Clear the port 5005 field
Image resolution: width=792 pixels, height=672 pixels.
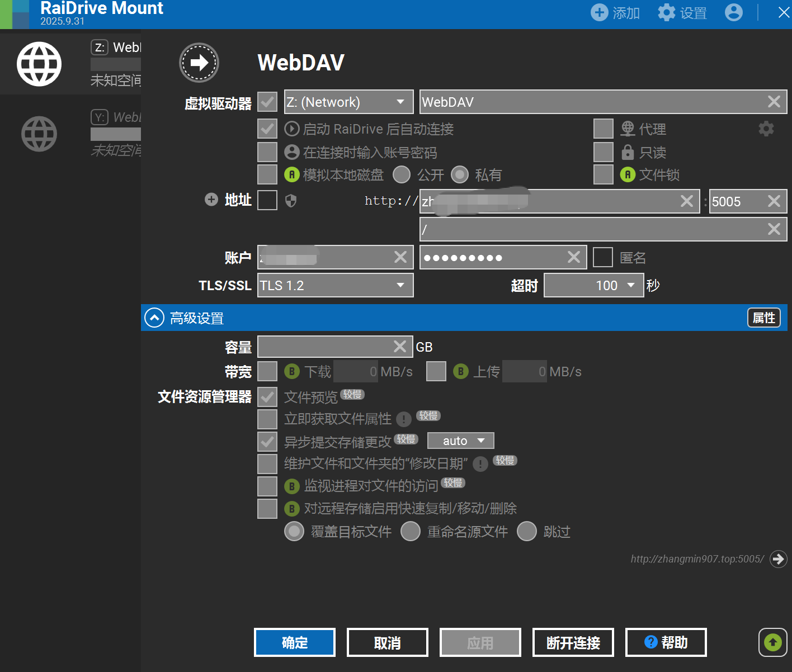(x=774, y=201)
